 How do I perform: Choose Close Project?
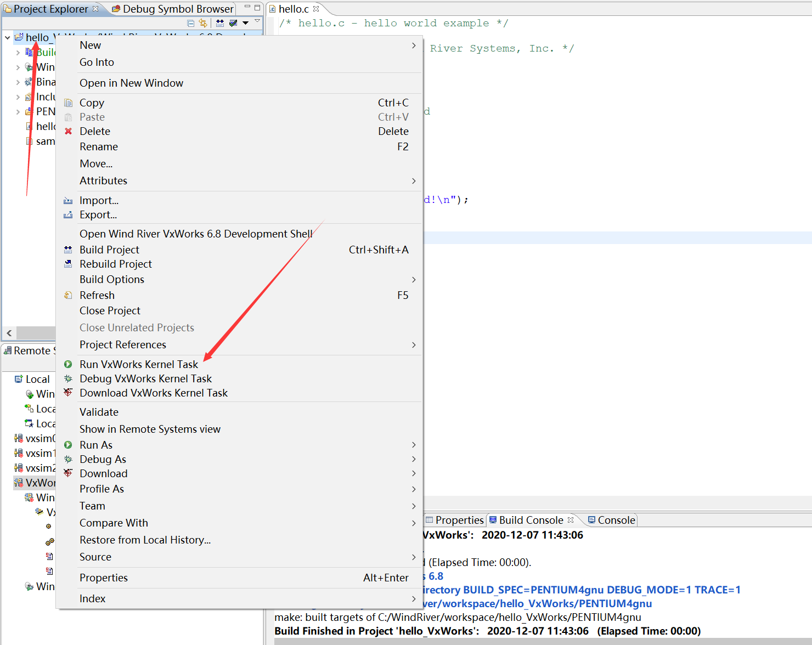pos(239,310)
